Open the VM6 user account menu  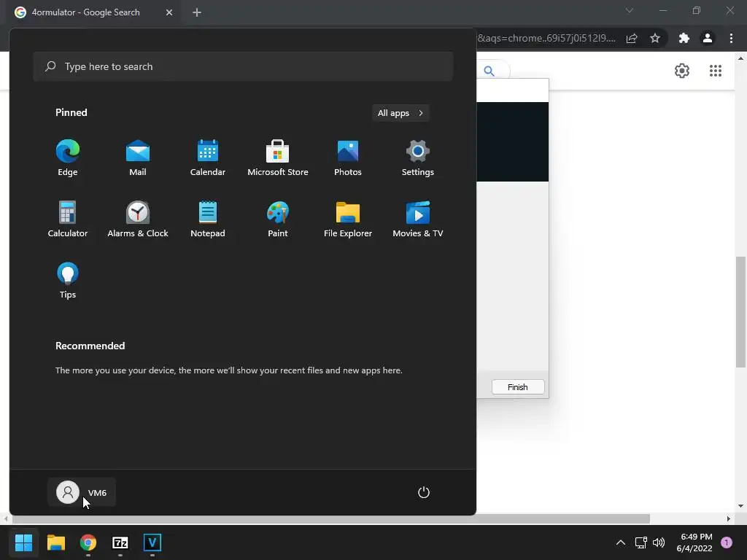[82, 492]
